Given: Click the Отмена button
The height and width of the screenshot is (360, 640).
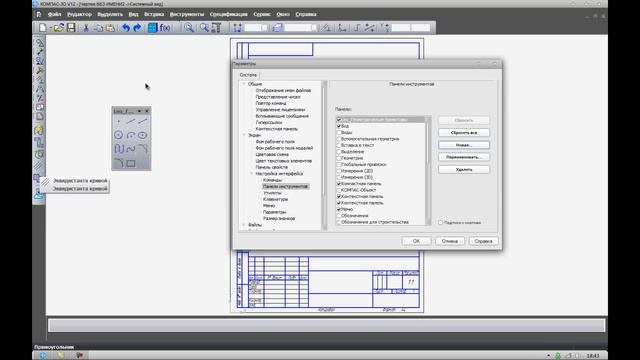Looking at the screenshot, I should 450,241.
